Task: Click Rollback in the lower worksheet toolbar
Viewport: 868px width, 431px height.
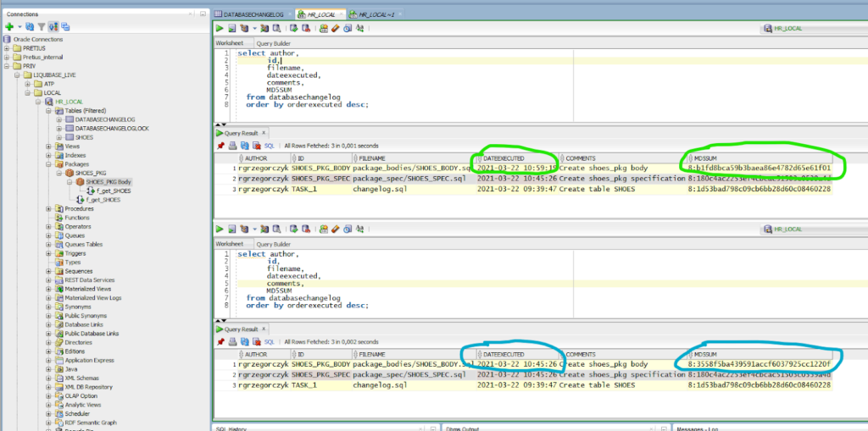Action: 304,229
